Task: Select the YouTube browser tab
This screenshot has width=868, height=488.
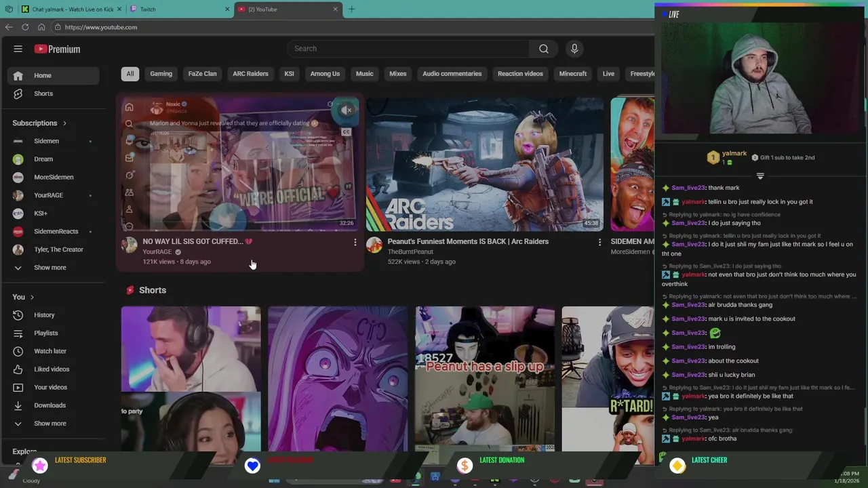Action: click(x=288, y=9)
